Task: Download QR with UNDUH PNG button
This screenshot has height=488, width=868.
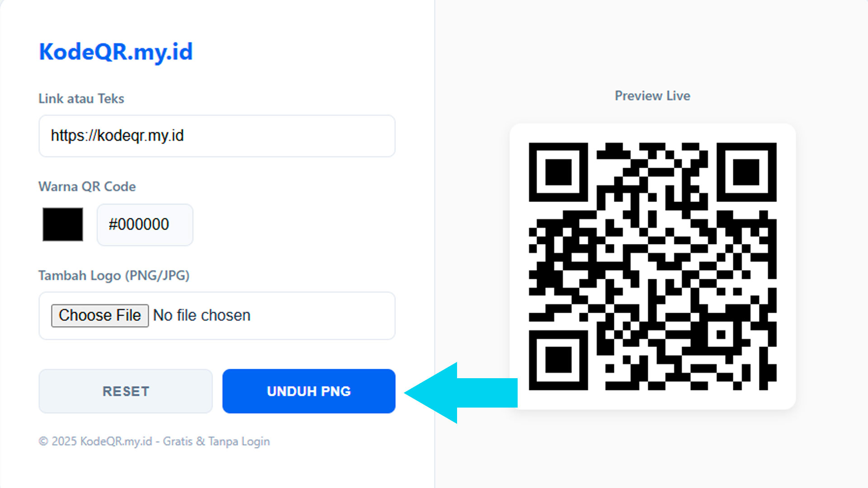Action: [x=309, y=391]
